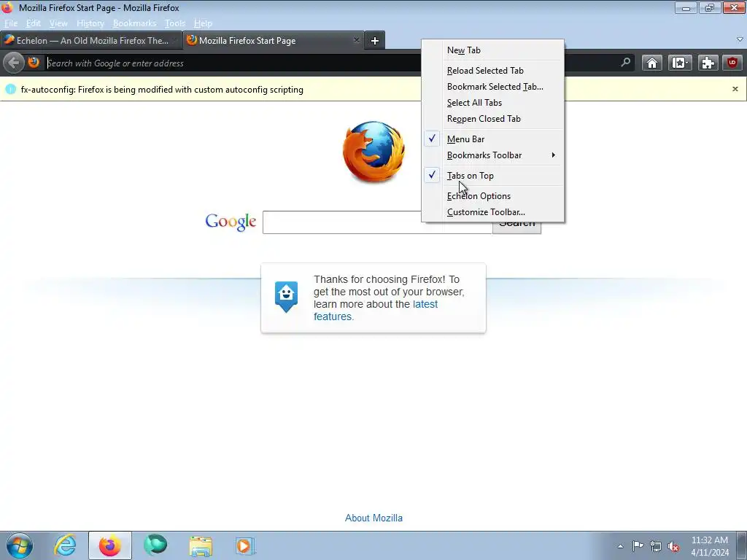Viewport: 747px width, 560px height.
Task: Select the Mozilla Firefox Start Page tab
Action: point(273,41)
